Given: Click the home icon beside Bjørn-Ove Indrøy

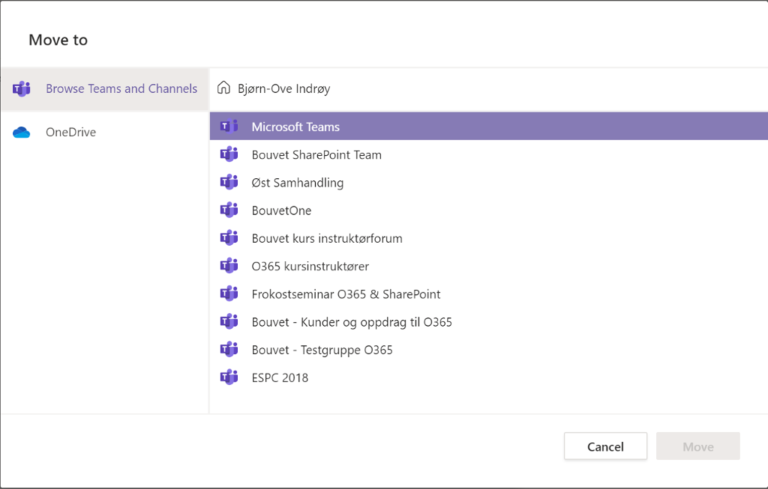Looking at the screenshot, I should click(x=224, y=88).
